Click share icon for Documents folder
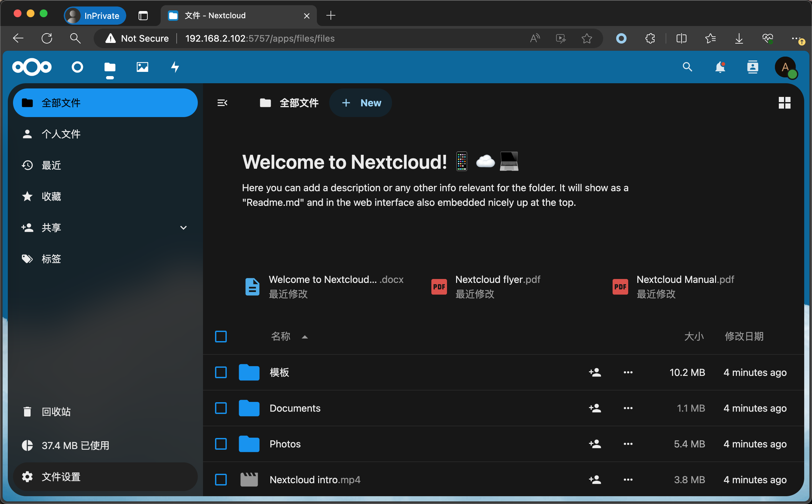Screen dimensions: 812x504 pyautogui.click(x=595, y=408)
